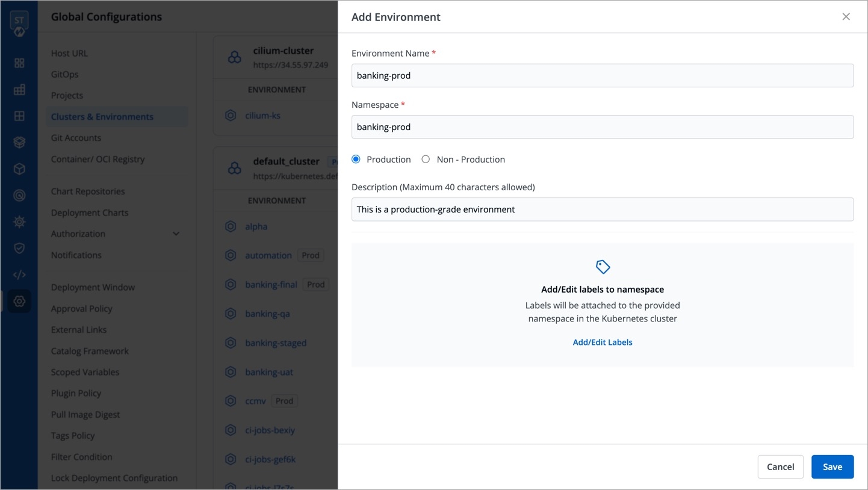
Task: Click the default_cluster cluster icon
Action: (x=234, y=168)
